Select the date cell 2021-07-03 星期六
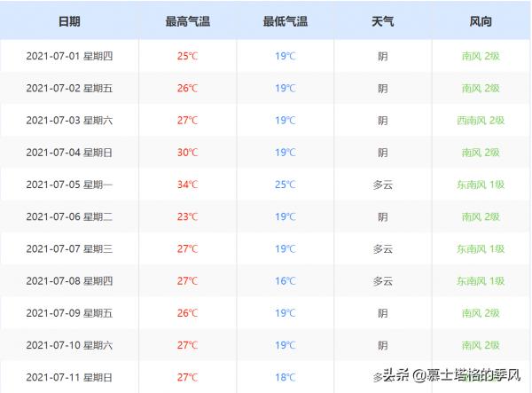This screenshot has width=532, height=393. click(x=69, y=120)
